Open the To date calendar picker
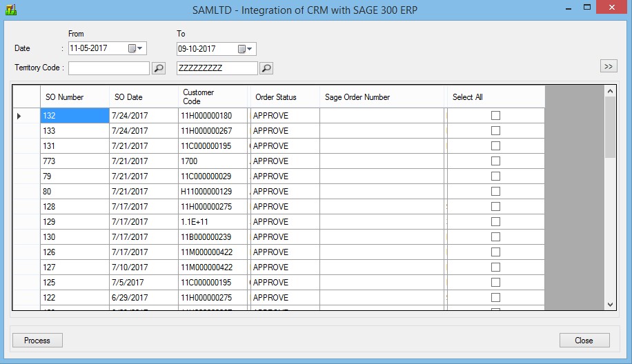The image size is (632, 364). pyautogui.click(x=245, y=49)
